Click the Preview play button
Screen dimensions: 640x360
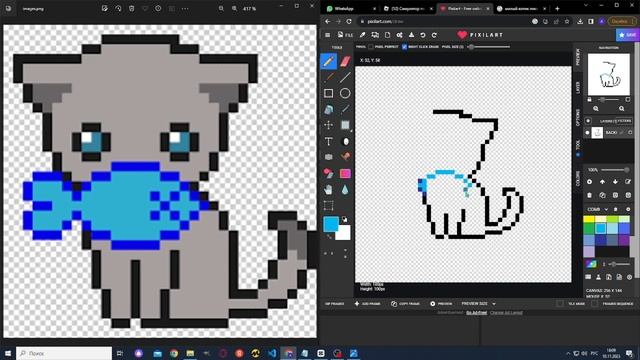point(441,304)
